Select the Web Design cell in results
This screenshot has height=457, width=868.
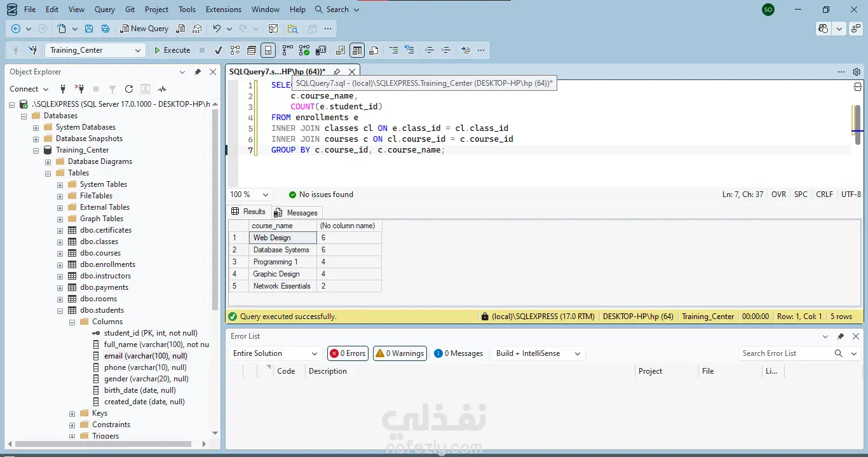[x=283, y=238]
